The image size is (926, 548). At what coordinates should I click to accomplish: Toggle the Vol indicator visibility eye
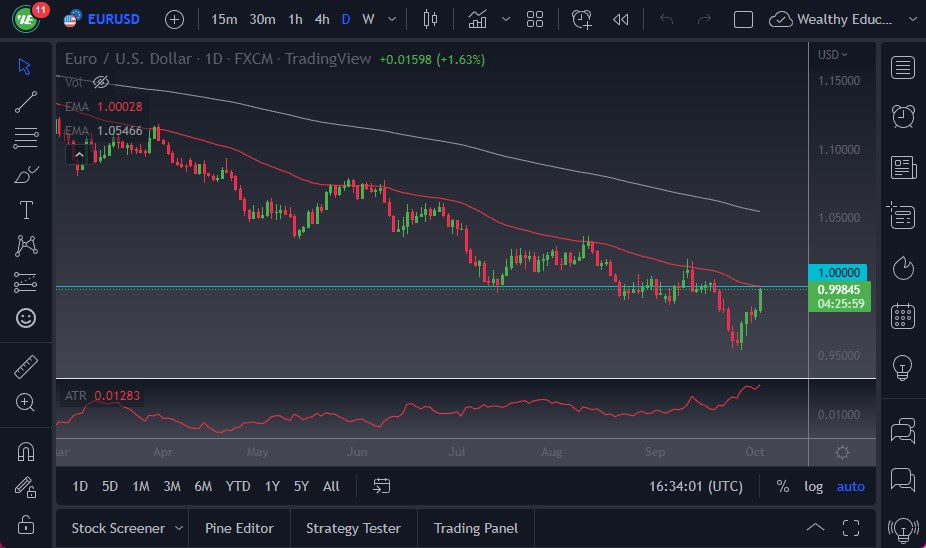[100, 82]
